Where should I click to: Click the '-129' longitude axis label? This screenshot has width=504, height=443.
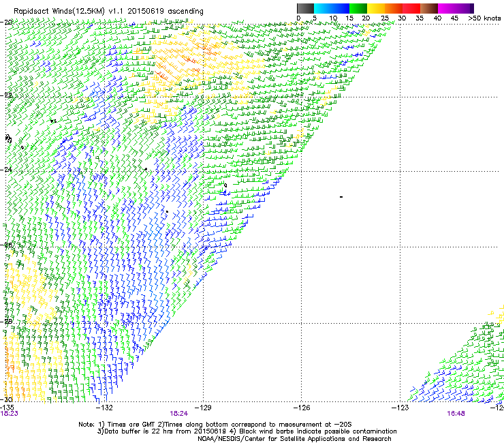[203, 408]
